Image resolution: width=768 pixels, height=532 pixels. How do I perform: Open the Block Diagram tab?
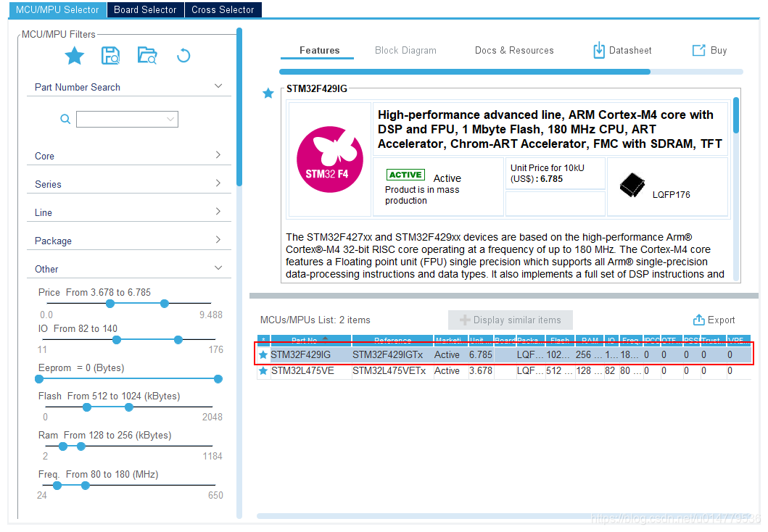tap(405, 51)
